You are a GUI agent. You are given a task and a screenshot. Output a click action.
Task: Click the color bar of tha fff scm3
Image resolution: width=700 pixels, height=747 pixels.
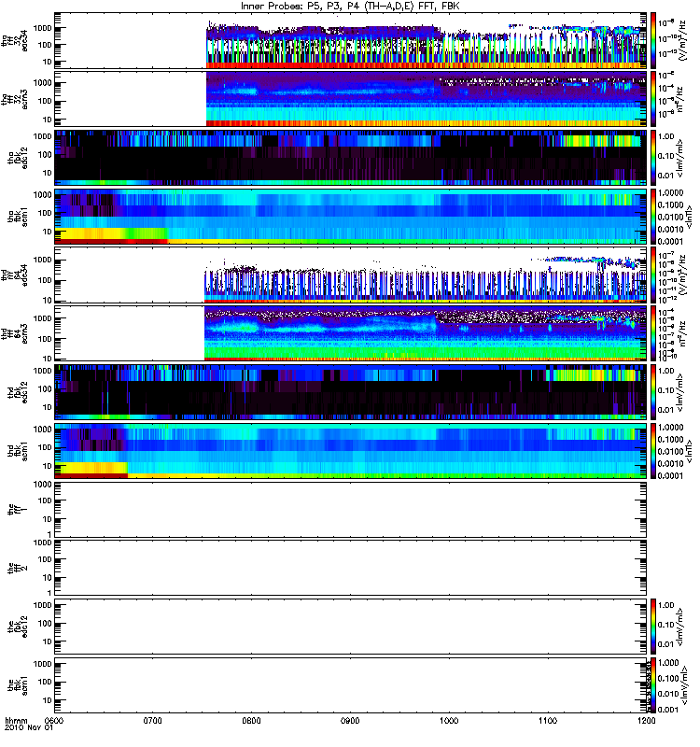(x=653, y=99)
